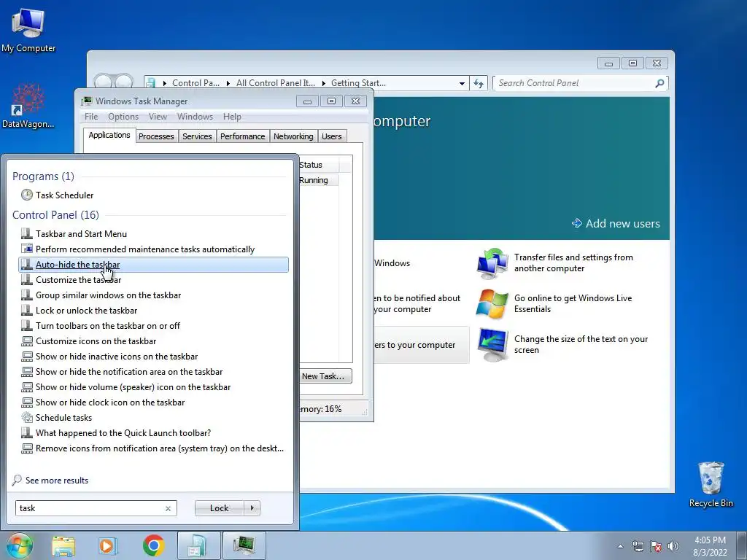Click Show or hide inactive icons result
The height and width of the screenshot is (560, 747).
point(154,356)
